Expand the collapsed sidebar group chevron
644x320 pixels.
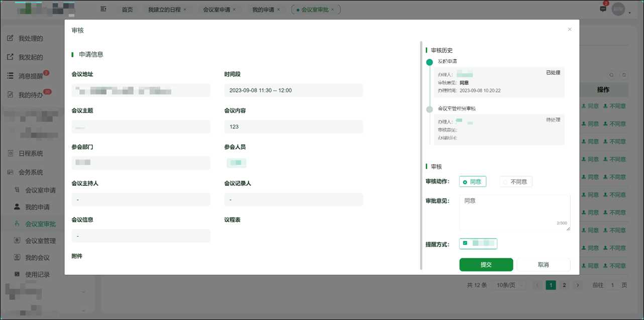[x=84, y=291]
